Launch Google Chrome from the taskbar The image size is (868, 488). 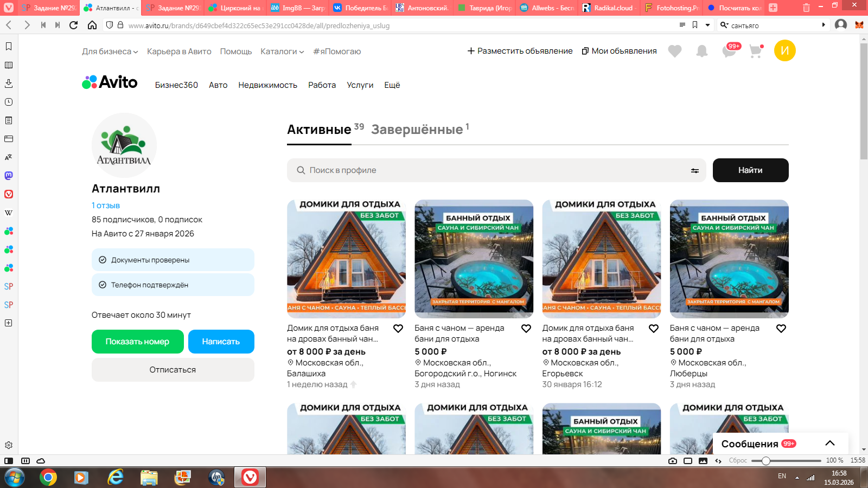pyautogui.click(x=48, y=478)
